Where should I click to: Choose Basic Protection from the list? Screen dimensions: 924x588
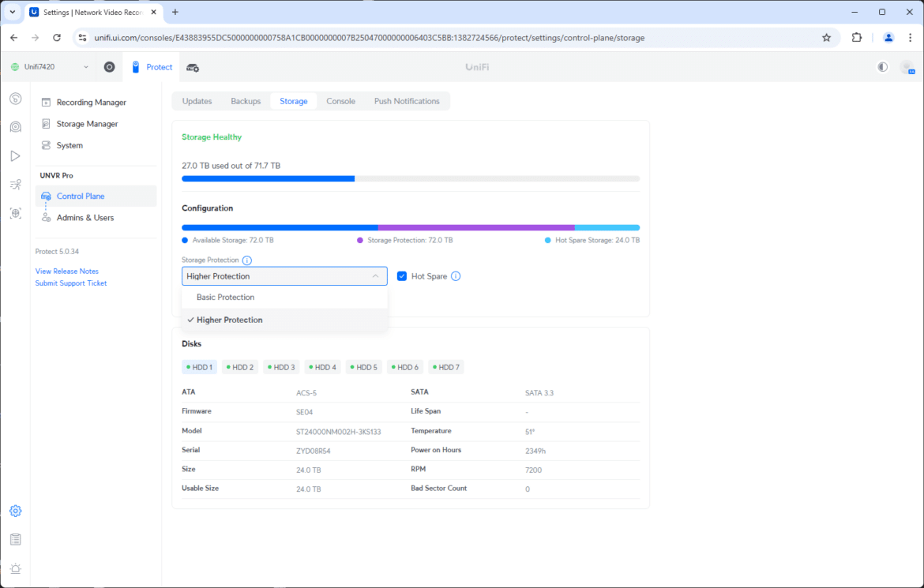tap(284, 298)
